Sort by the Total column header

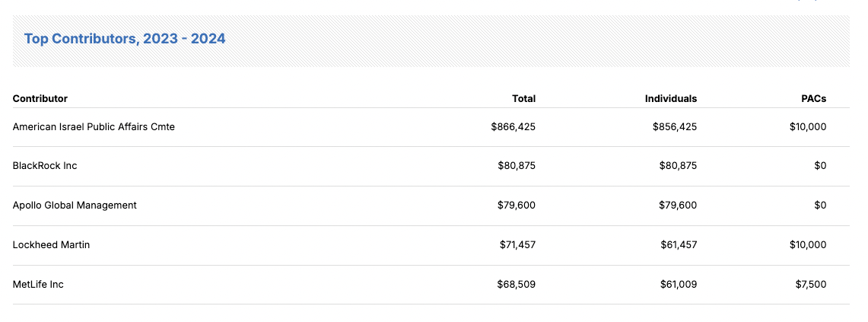(523, 99)
